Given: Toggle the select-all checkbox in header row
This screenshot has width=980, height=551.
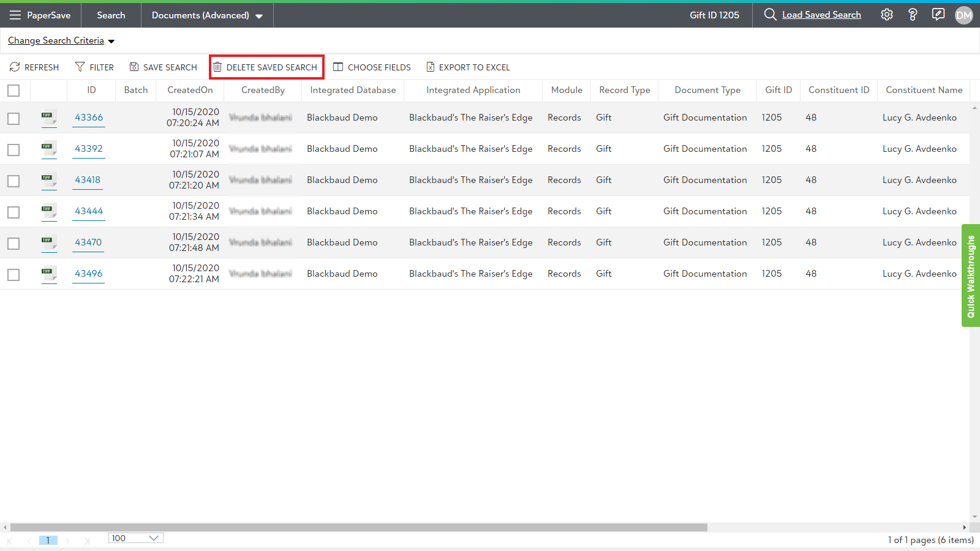Looking at the screenshot, I should [13, 91].
